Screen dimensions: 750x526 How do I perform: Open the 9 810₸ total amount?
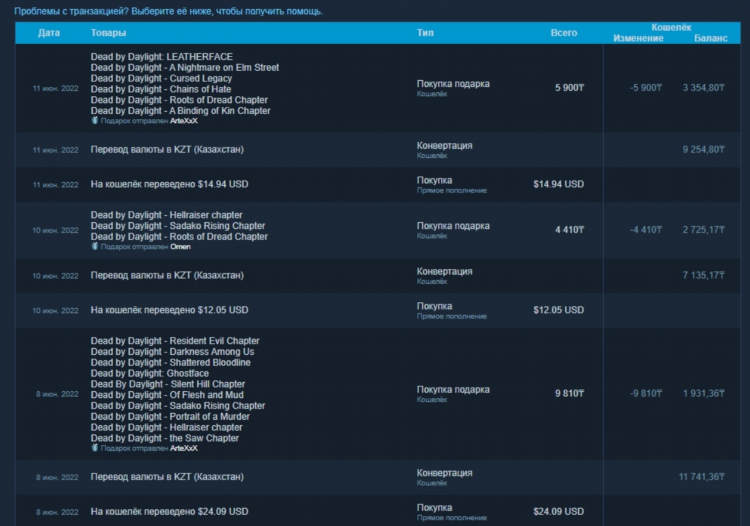(x=569, y=394)
